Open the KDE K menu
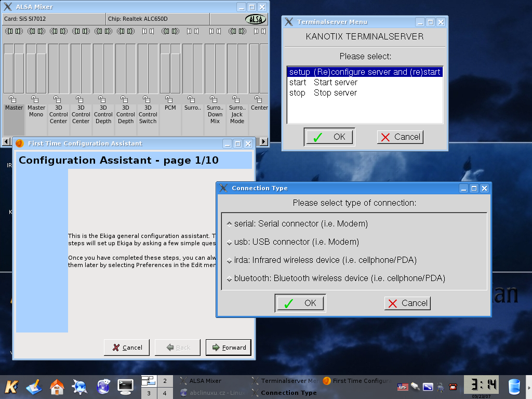This screenshot has width=532, height=399. click(11, 387)
